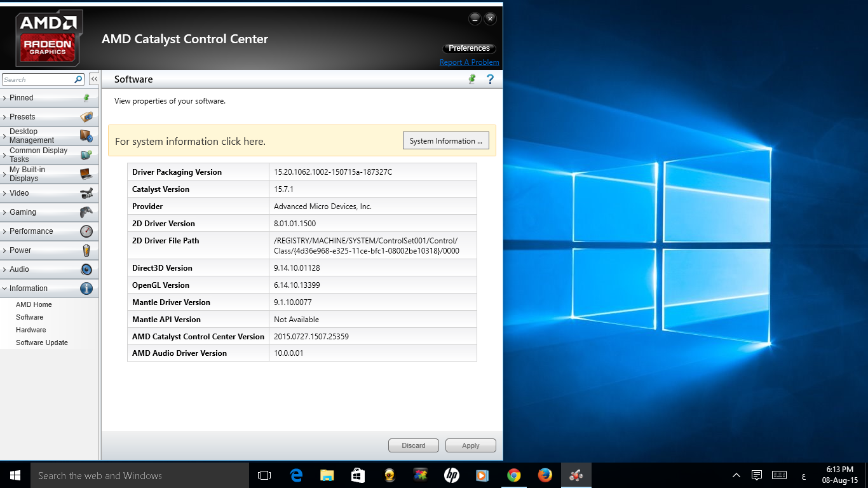The image size is (868, 488).
Task: Pin the Software page with the green pin
Action: click(x=472, y=79)
